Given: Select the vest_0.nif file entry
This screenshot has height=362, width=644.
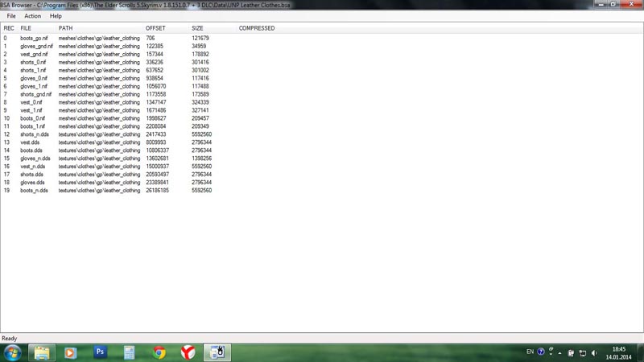Looking at the screenshot, I should 31,102.
